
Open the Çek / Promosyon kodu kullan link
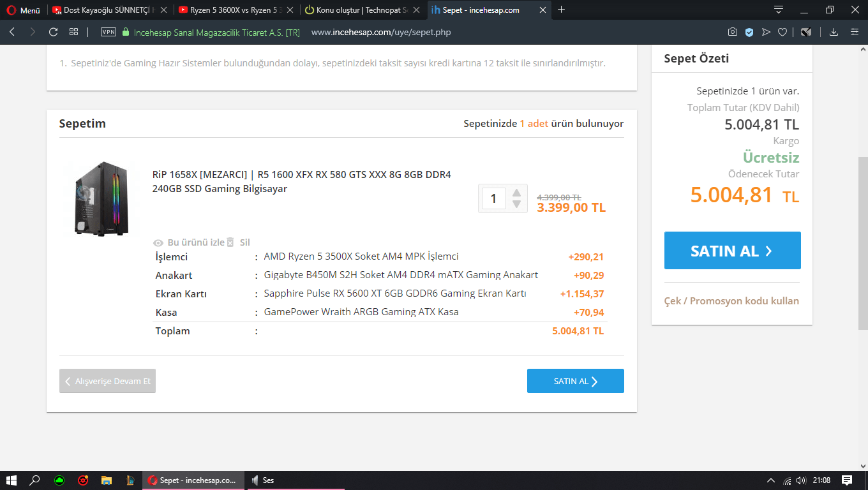click(x=731, y=301)
